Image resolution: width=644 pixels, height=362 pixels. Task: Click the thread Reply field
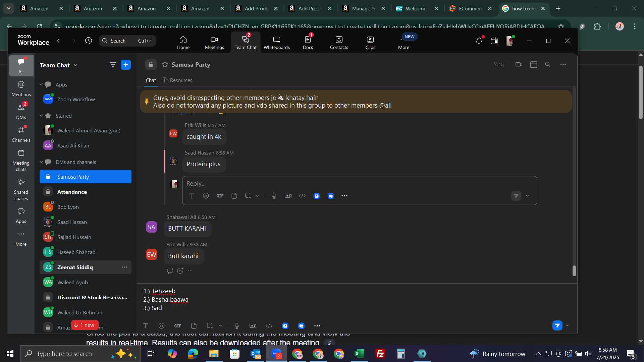coord(359,184)
